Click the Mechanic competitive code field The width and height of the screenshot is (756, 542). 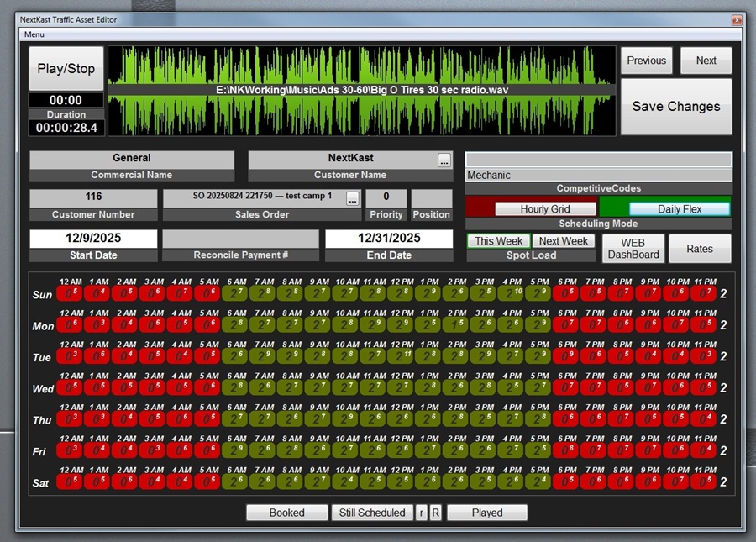pyautogui.click(x=598, y=176)
